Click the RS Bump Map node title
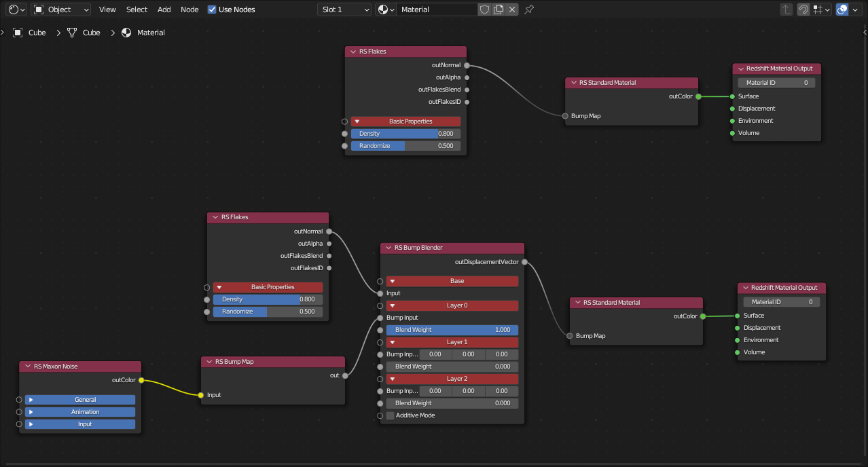The height and width of the screenshot is (467, 868). coord(234,362)
